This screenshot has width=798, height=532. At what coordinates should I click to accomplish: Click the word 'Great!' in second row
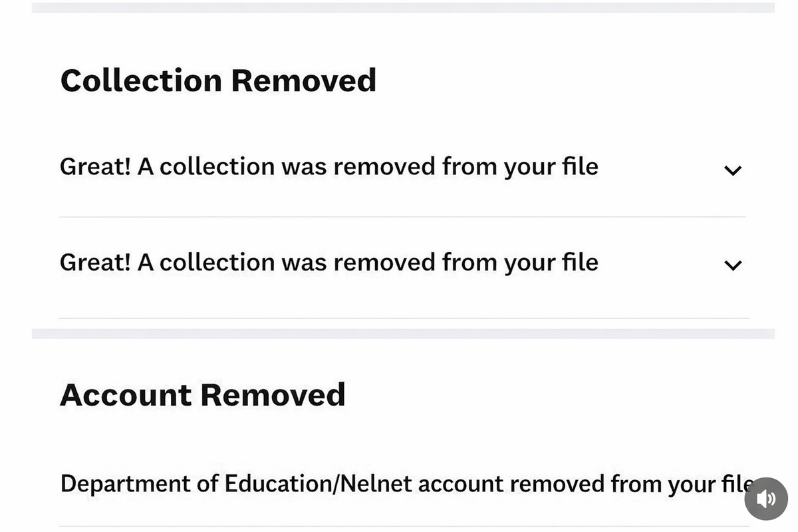click(x=95, y=262)
